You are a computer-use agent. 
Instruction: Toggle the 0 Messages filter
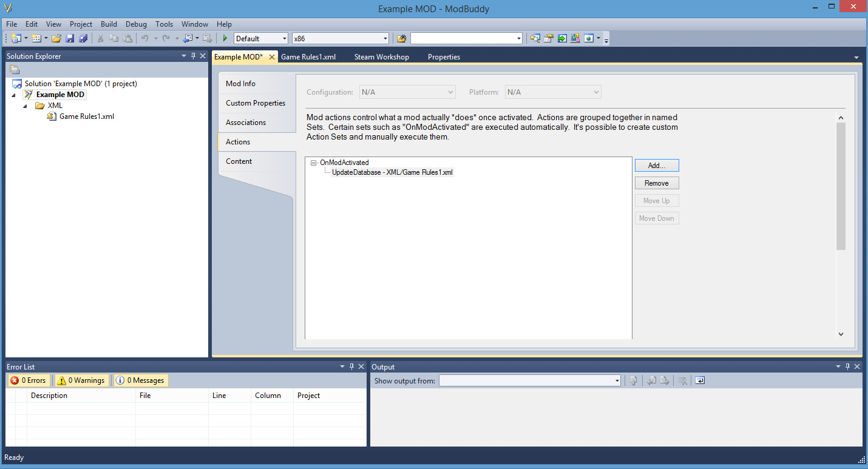tap(140, 380)
